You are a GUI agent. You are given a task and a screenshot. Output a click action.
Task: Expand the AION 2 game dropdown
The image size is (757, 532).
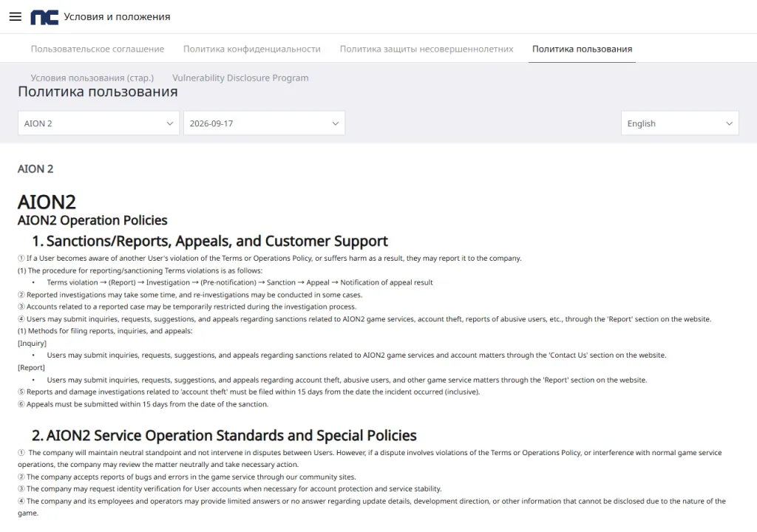(x=98, y=123)
